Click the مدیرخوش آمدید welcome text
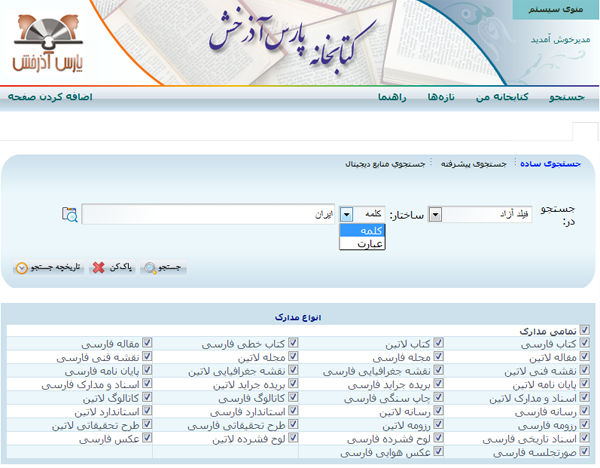The image size is (600, 468). point(561,39)
